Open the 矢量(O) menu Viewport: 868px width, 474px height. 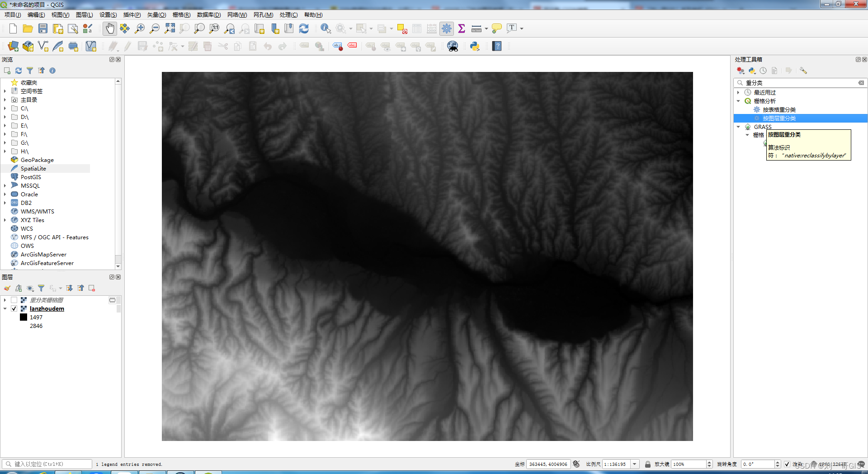click(156, 15)
